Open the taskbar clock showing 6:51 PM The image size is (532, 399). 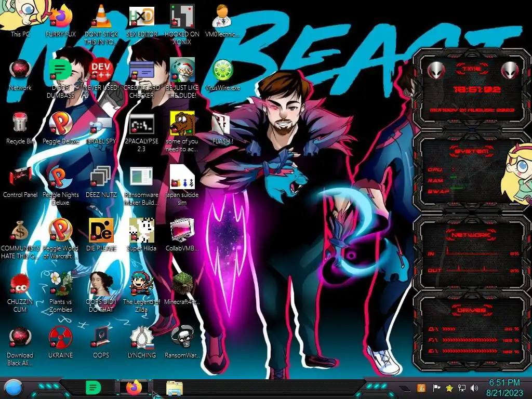(x=504, y=388)
